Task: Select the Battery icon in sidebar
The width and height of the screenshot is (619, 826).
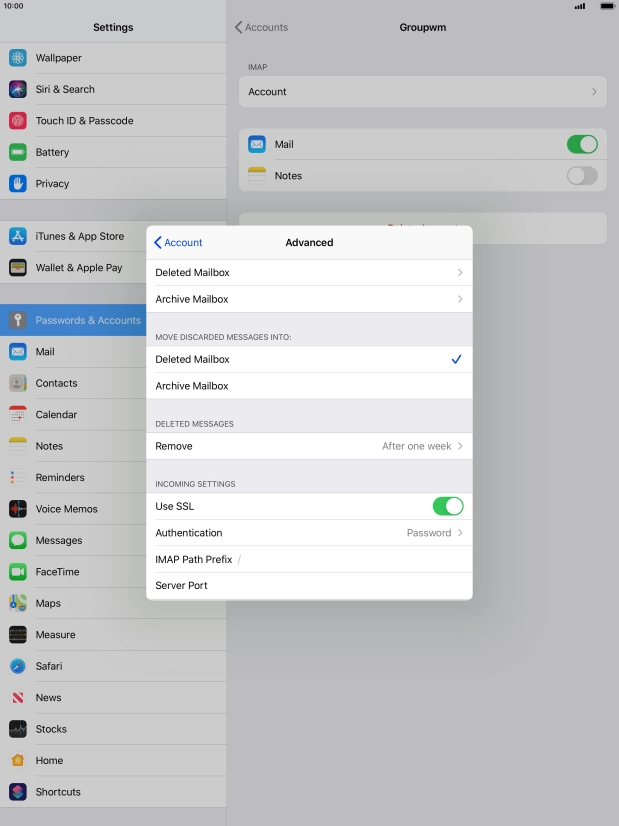Action: (18, 152)
